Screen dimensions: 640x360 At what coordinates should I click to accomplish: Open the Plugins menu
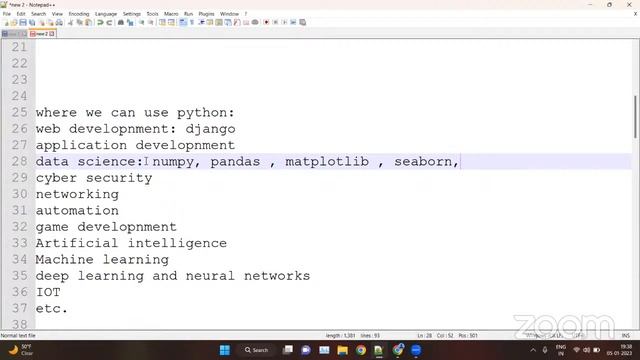[x=206, y=14]
